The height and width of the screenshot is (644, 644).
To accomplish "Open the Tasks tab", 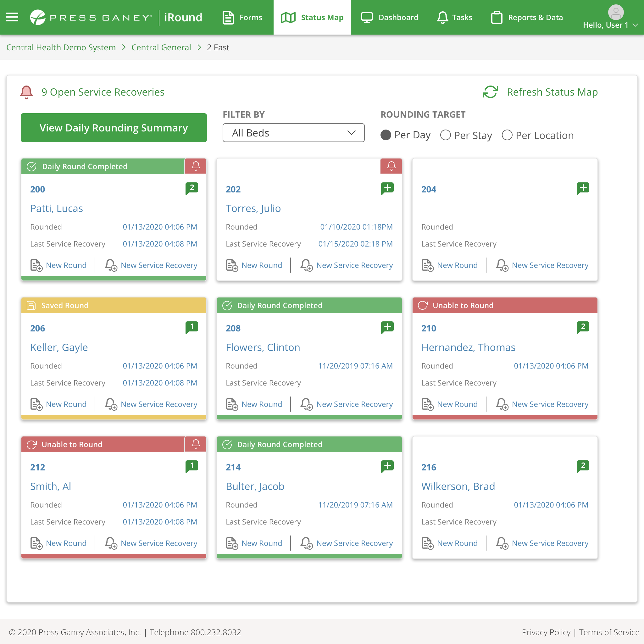I will click(x=454, y=17).
